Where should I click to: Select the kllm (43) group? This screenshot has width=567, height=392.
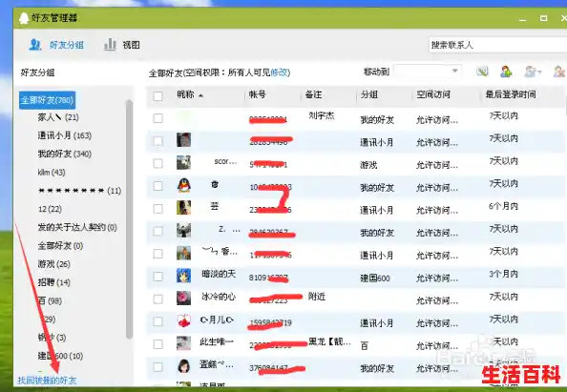tap(52, 173)
